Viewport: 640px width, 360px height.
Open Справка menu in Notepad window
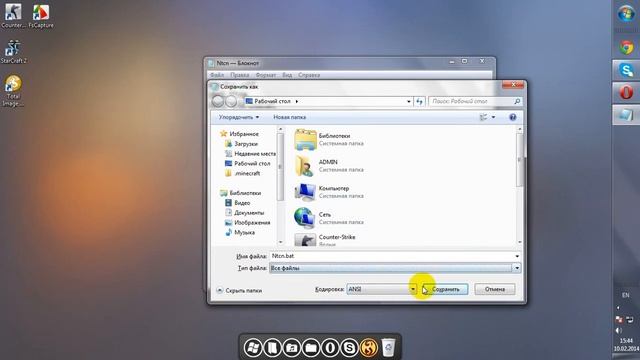(x=309, y=75)
